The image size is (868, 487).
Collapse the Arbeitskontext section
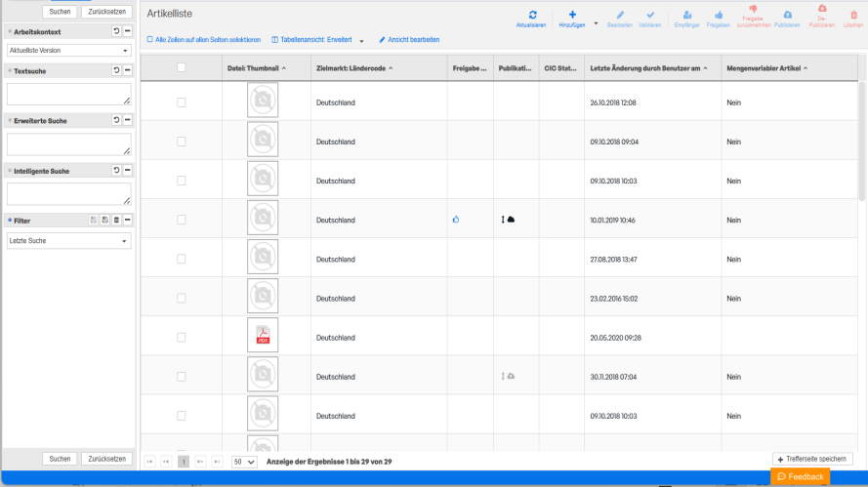[127, 31]
